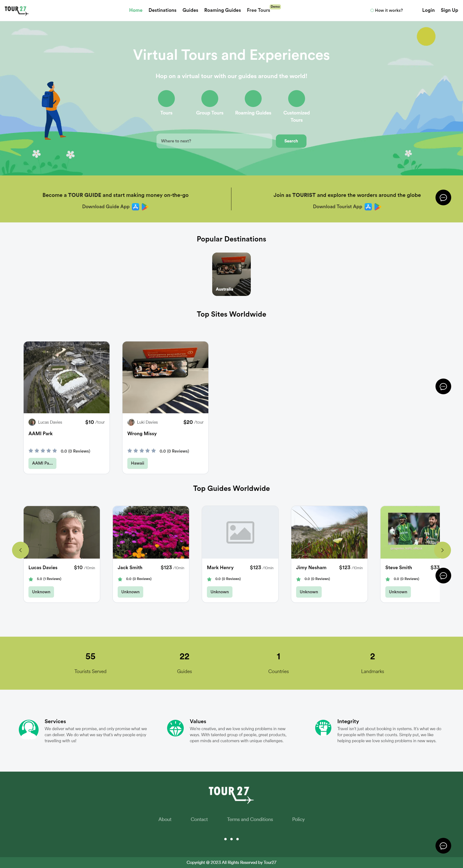Viewport: 463px width, 868px height.
Task: Open Jimy Nesham guide photo
Action: 329,532
